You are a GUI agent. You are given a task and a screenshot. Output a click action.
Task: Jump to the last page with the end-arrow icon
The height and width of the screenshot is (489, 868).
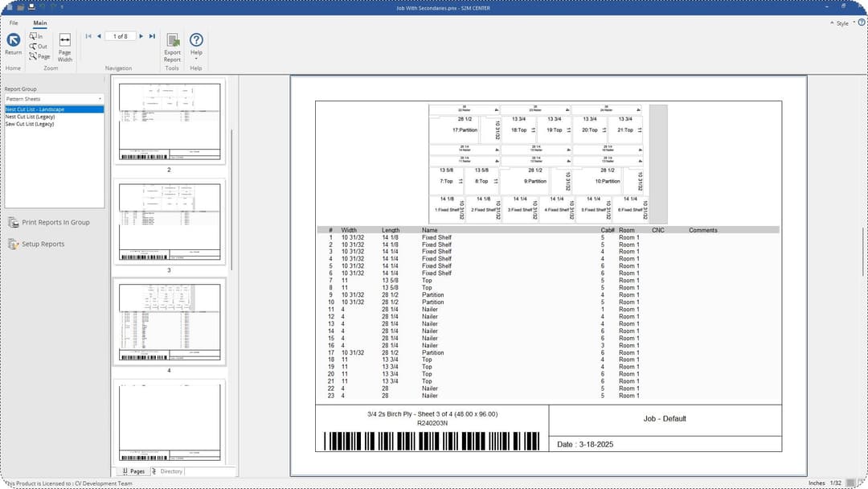[152, 35]
